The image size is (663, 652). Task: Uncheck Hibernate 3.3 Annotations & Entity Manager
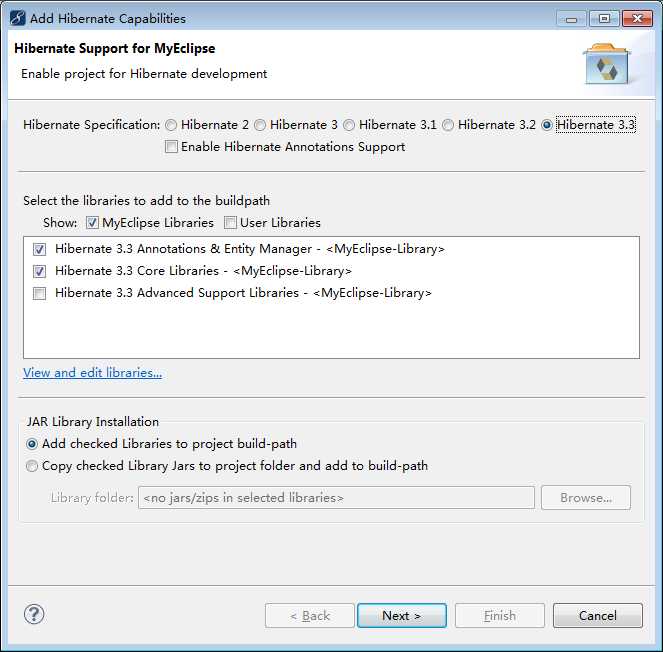pyautogui.click(x=39, y=249)
